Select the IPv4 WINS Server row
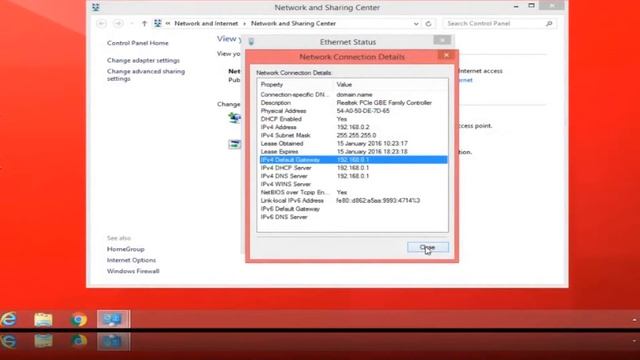Viewport: 640px width, 360px height. click(x=353, y=184)
